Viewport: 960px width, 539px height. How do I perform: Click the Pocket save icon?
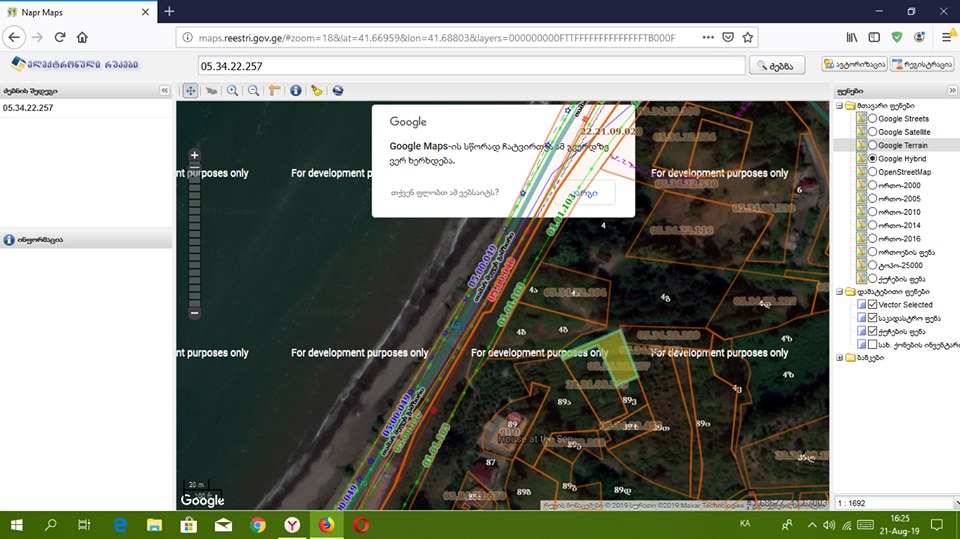[x=728, y=37]
